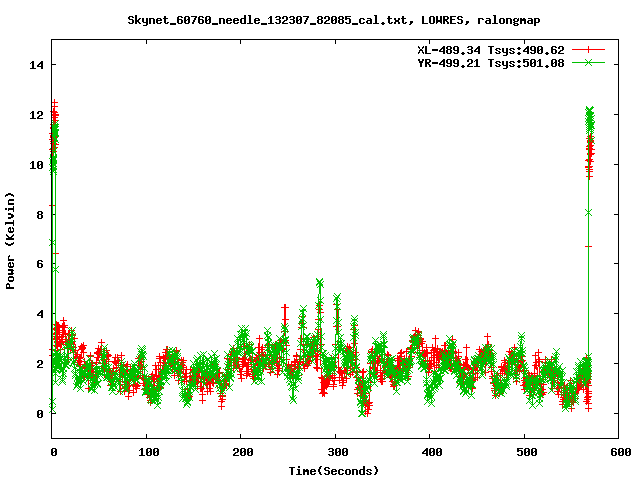Click the Time(Seconds) x-axis label
This screenshot has width=640, height=480.
[x=333, y=471]
